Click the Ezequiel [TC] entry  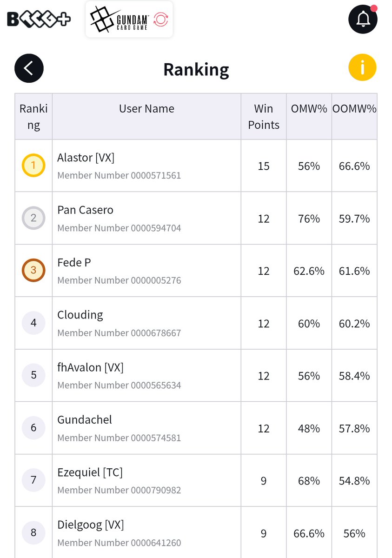click(196, 480)
